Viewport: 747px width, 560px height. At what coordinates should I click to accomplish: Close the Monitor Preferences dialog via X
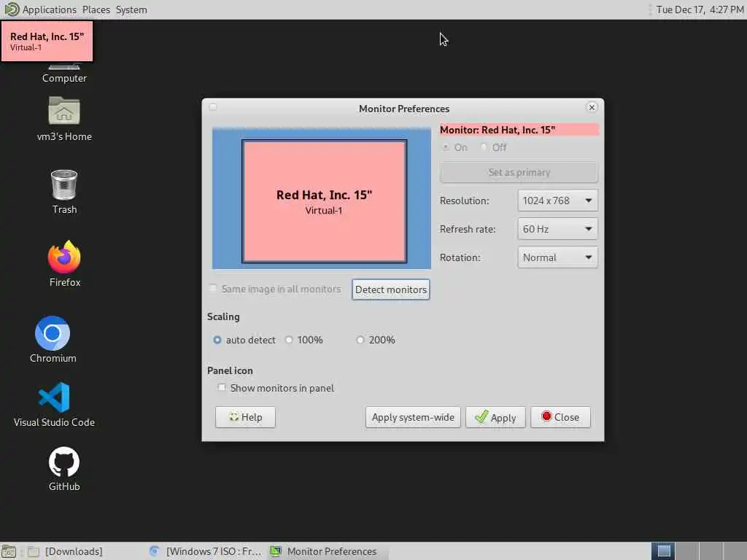click(592, 107)
